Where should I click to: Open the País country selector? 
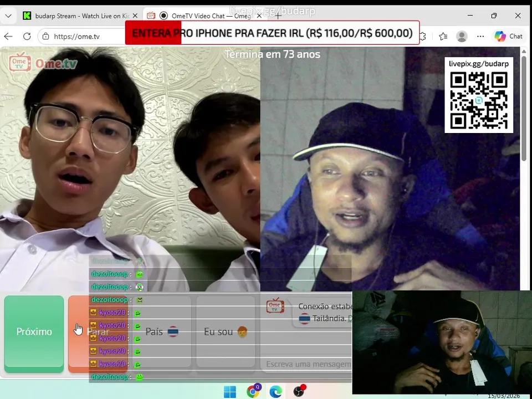pyautogui.click(x=162, y=331)
